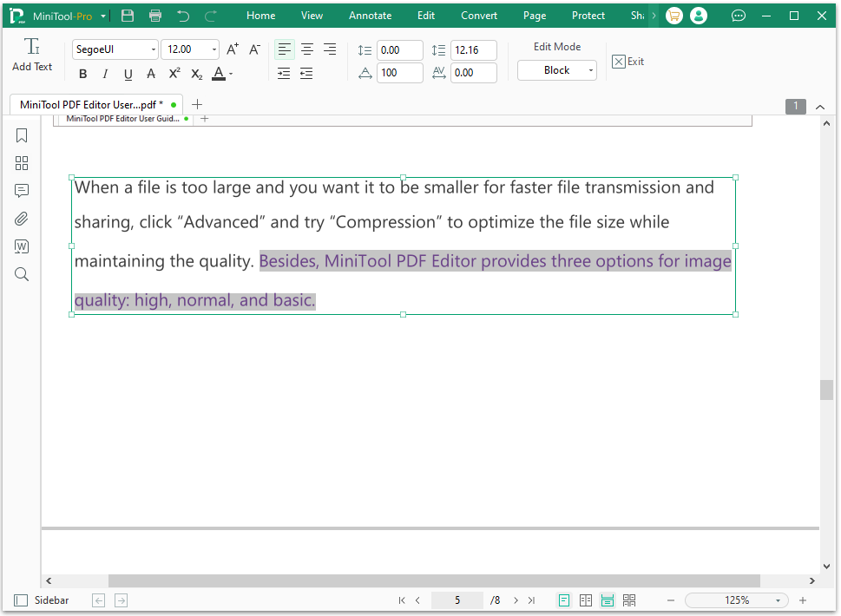Open the Protect ribbon tab

(588, 16)
